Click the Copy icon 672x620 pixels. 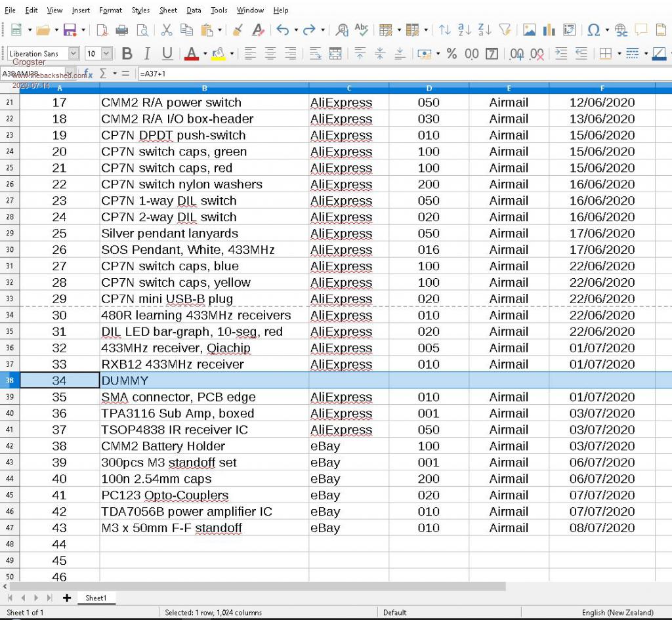pyautogui.click(x=186, y=30)
